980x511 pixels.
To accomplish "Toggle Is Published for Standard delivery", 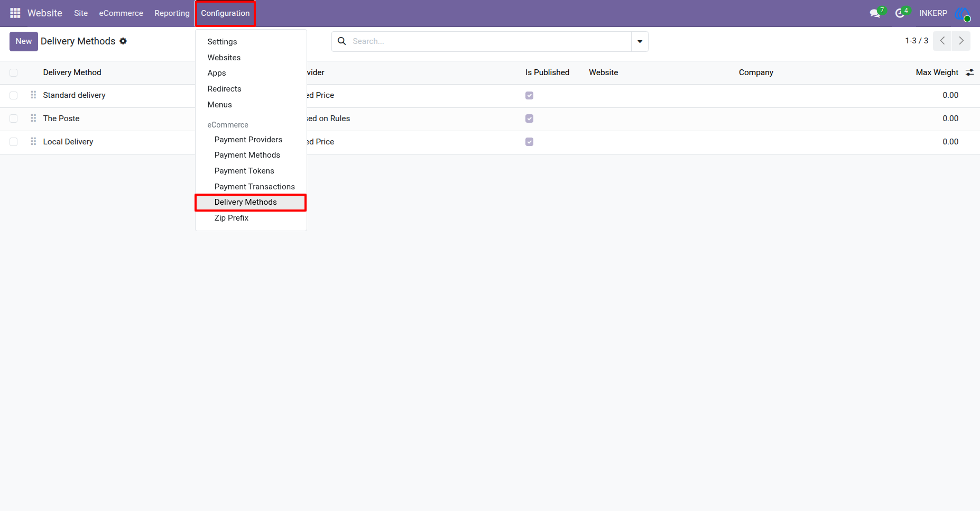I will click(529, 96).
